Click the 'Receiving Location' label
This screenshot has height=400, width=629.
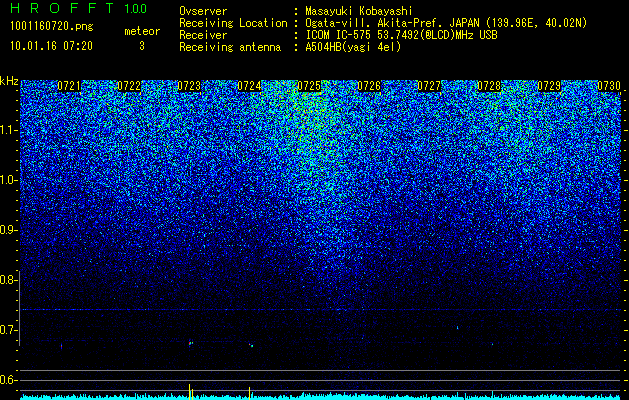233,23
